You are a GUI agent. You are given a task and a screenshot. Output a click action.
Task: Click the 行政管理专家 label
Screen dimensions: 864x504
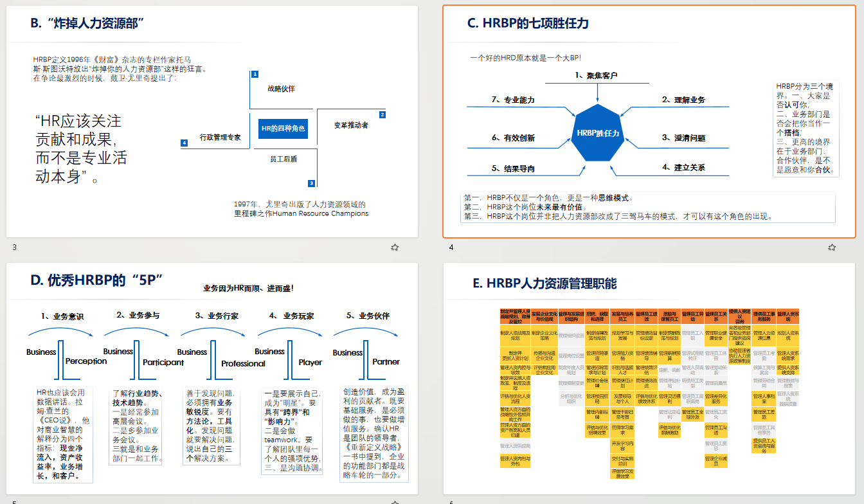[x=221, y=137]
